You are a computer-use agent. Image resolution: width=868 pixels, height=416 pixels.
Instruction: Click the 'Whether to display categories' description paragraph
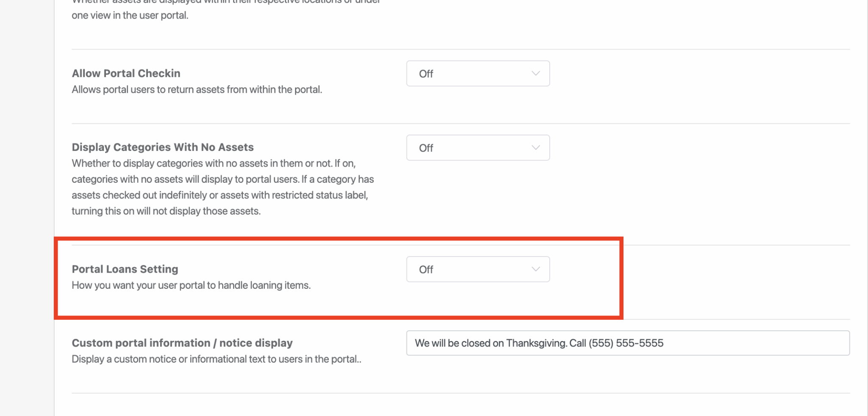point(223,187)
